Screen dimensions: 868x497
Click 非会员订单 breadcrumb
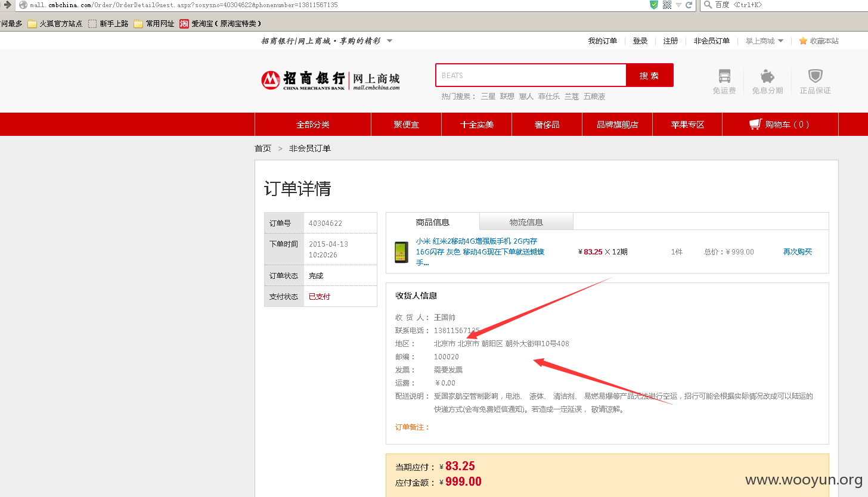point(310,148)
